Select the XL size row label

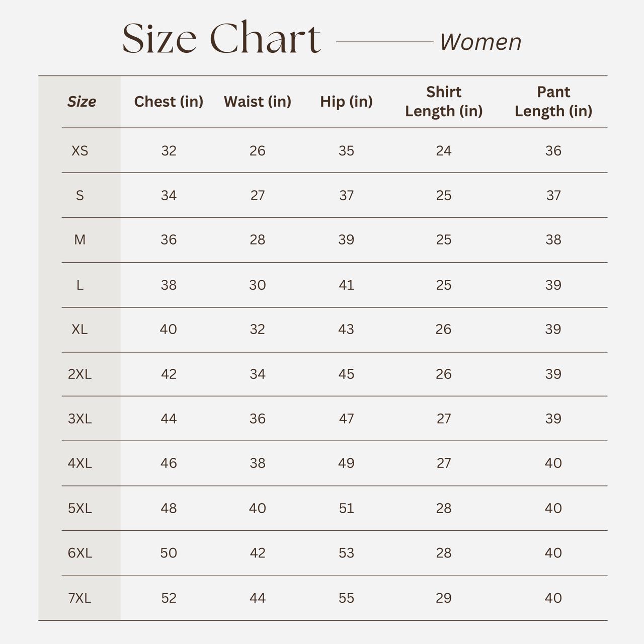click(x=79, y=330)
